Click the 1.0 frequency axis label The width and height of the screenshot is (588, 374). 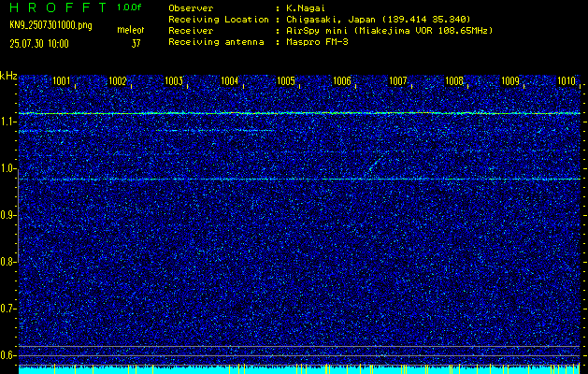pyautogui.click(x=7, y=168)
